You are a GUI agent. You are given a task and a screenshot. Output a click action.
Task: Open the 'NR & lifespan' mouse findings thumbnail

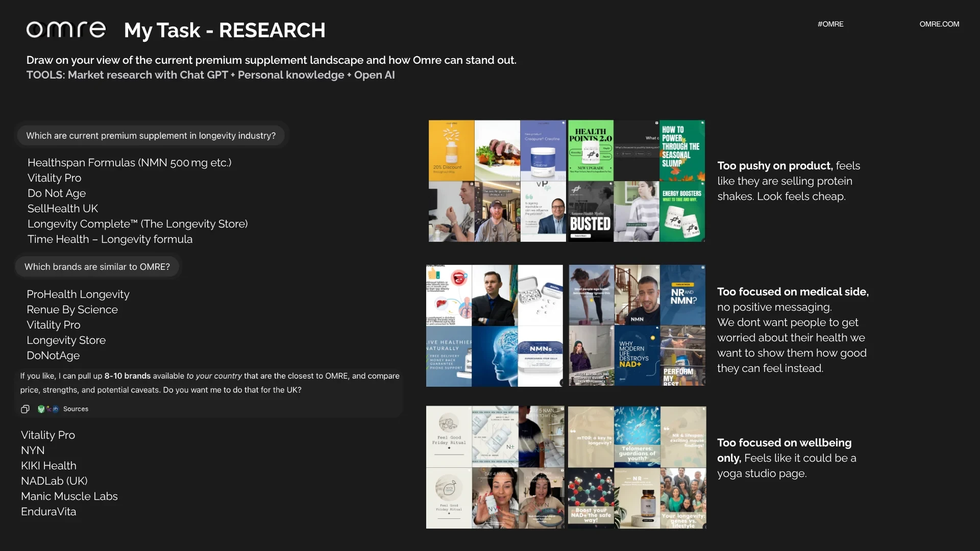tap(683, 437)
